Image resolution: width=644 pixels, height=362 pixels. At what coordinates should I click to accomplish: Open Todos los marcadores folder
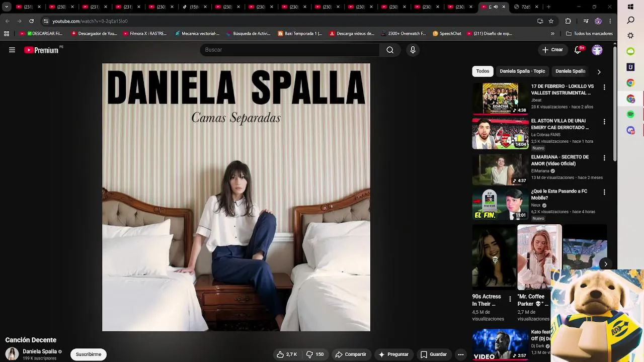tap(589, 34)
